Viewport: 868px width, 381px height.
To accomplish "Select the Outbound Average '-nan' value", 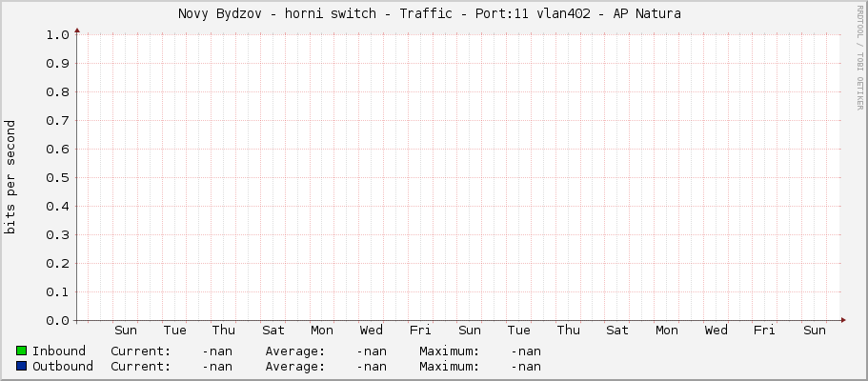I will (x=372, y=367).
